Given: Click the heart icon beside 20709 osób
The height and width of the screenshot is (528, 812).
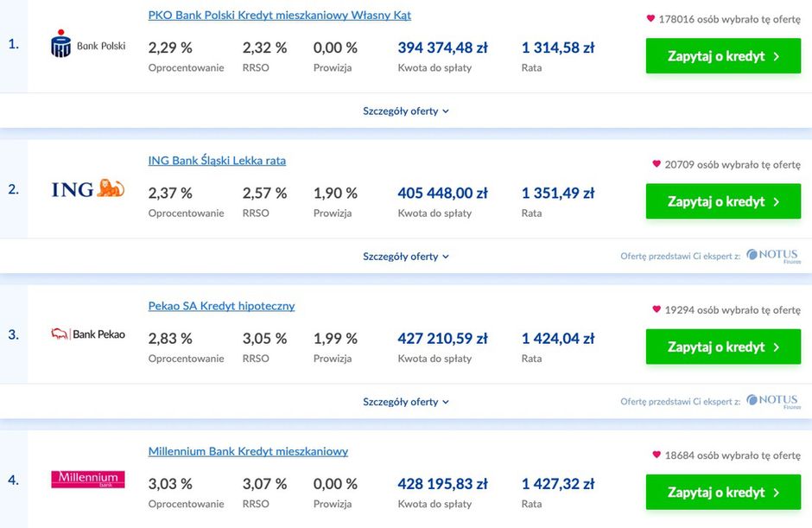Looking at the screenshot, I should [657, 163].
